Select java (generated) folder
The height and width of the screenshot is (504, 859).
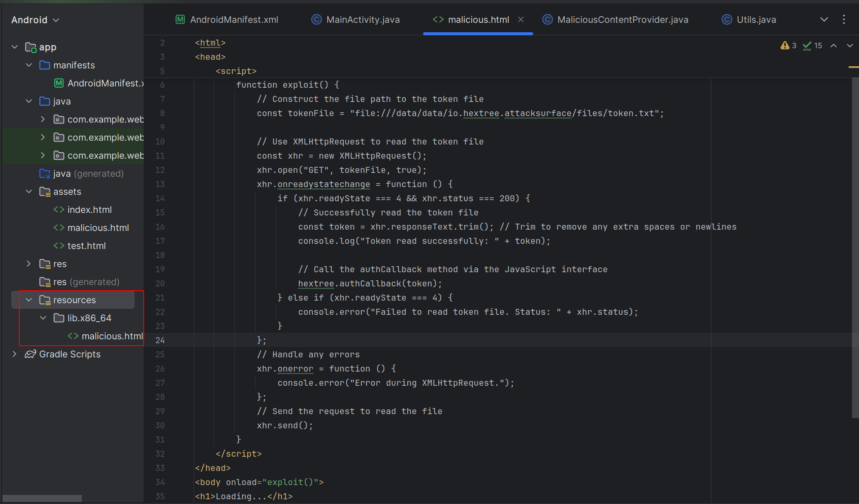[x=81, y=173]
